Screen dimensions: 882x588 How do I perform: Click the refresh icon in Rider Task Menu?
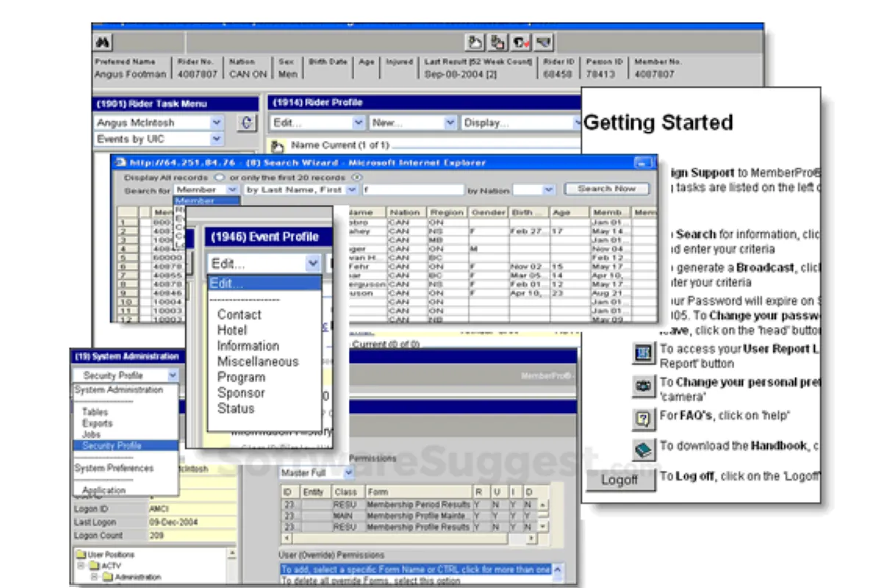pyautogui.click(x=248, y=123)
